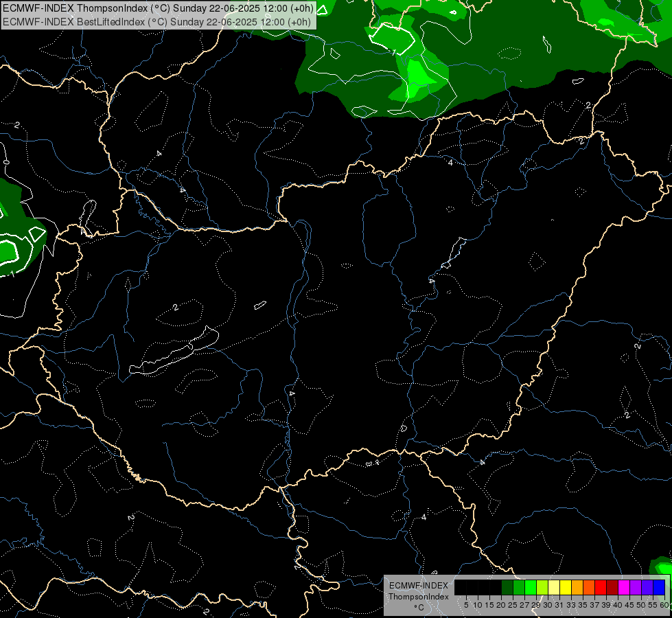
Task: Click the legend tick value 20
Action: coord(501,605)
